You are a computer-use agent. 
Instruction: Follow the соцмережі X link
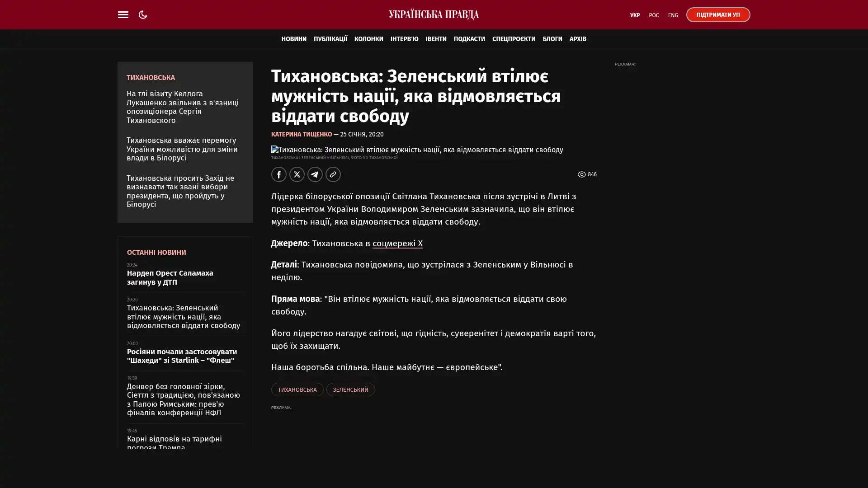397,244
